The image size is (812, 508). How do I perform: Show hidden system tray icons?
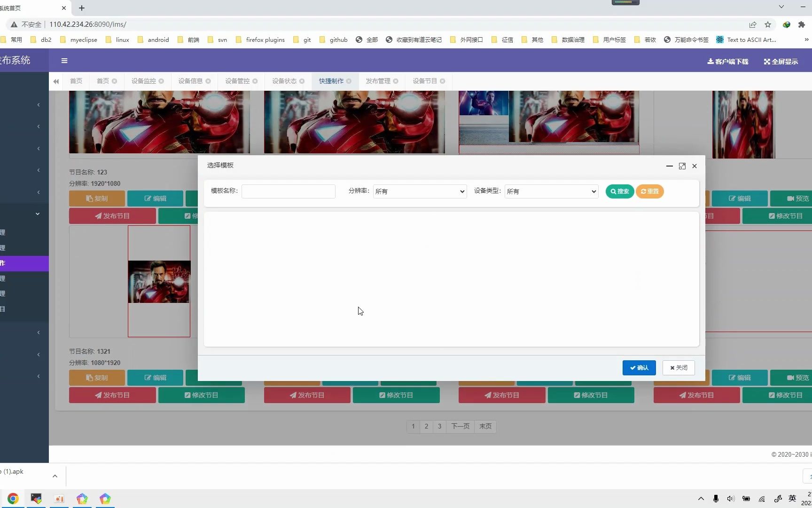(701, 499)
